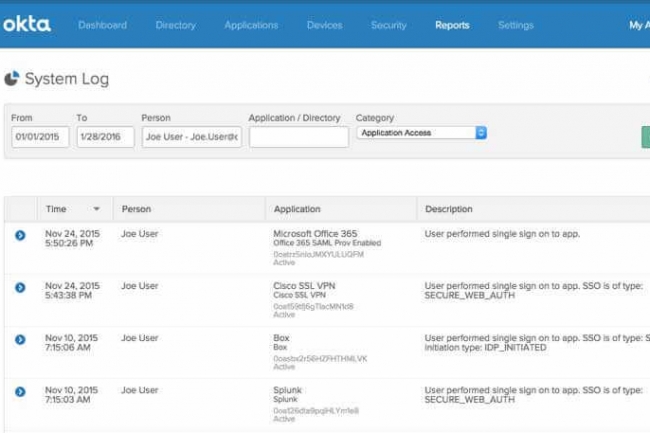Open the Category dropdown

click(x=421, y=132)
